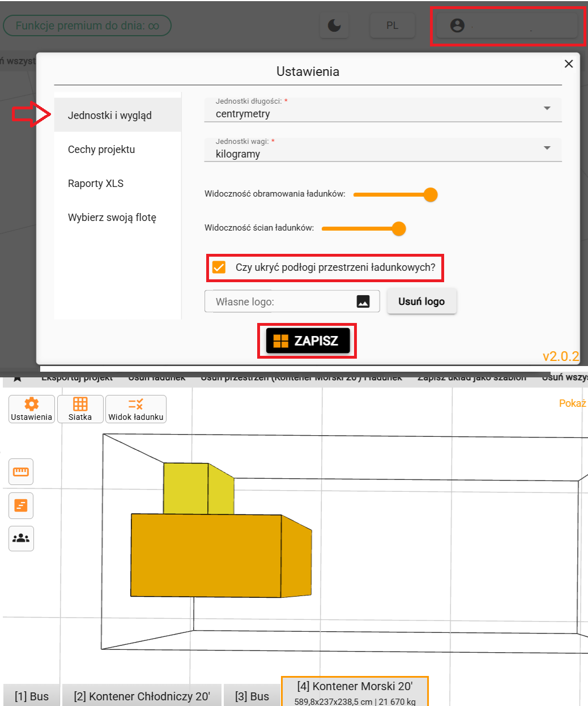The height and width of the screenshot is (706, 588).
Task: Open Ustawienia gear settings button
Action: coord(32,409)
